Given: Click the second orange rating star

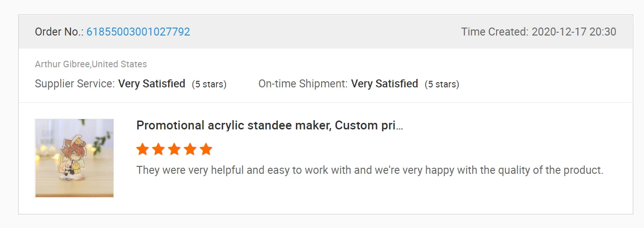Looking at the screenshot, I should point(158,150).
